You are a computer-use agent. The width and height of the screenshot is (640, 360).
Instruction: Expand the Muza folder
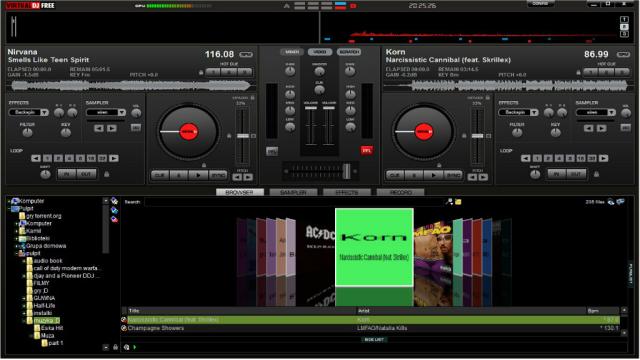(31, 336)
